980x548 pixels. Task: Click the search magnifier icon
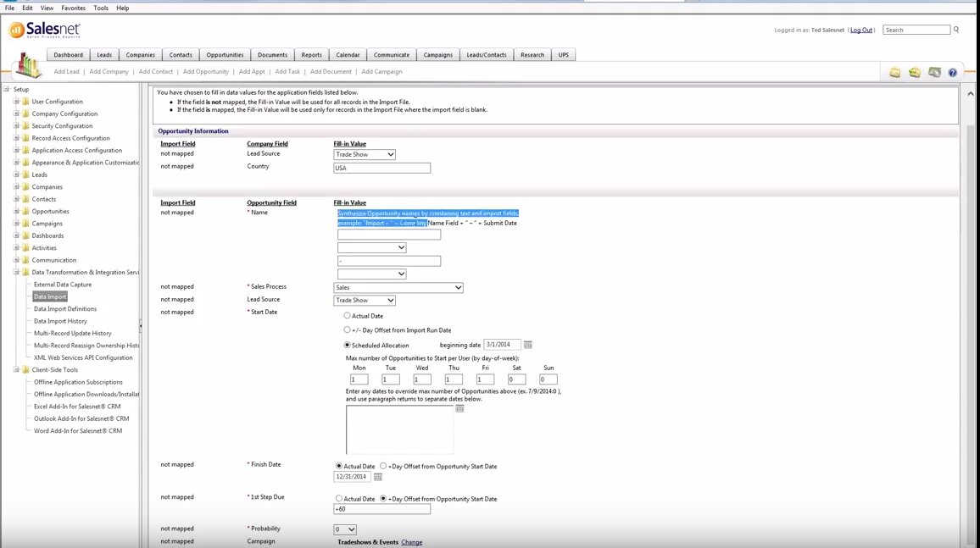(x=956, y=30)
